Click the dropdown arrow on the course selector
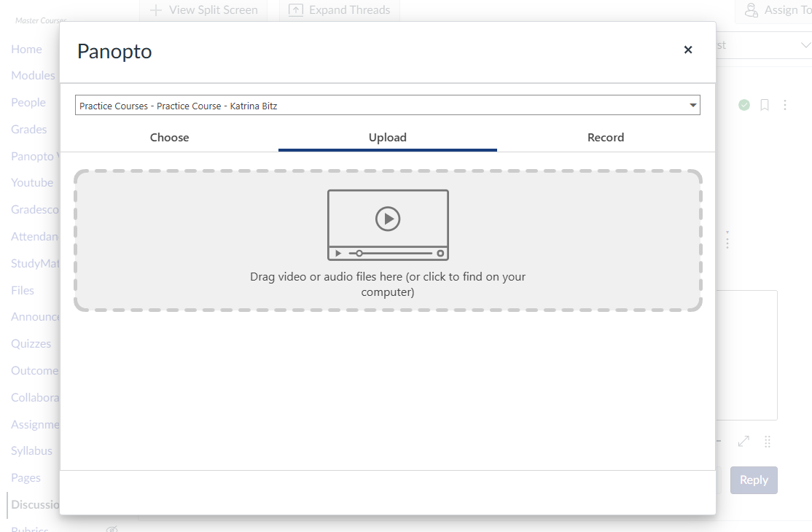The width and height of the screenshot is (812, 532). click(692, 104)
